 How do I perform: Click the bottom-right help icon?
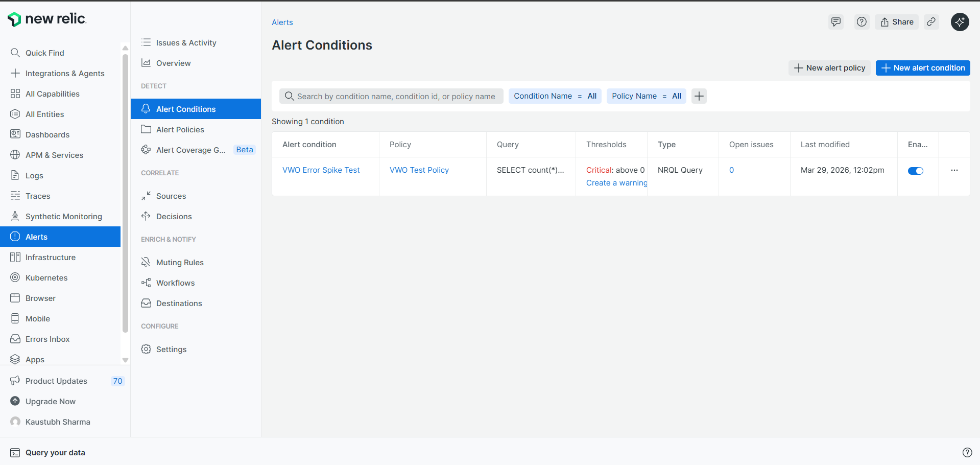coord(967,452)
